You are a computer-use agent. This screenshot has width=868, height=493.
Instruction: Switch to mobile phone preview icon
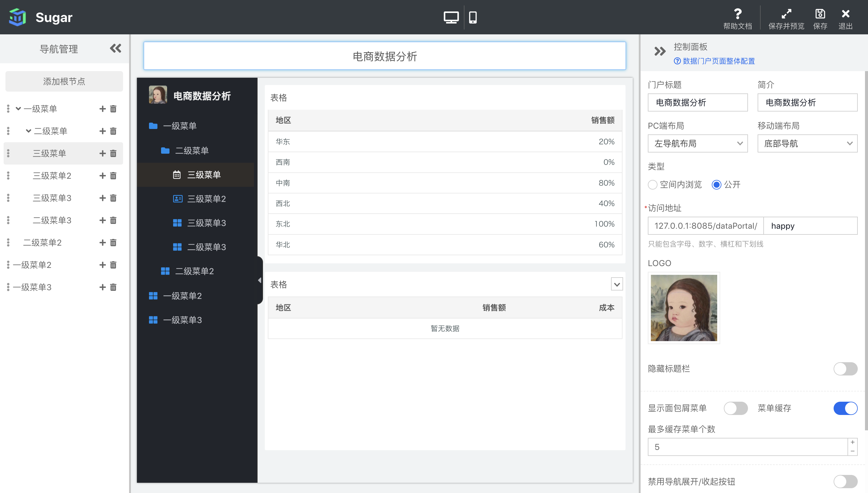pos(473,17)
